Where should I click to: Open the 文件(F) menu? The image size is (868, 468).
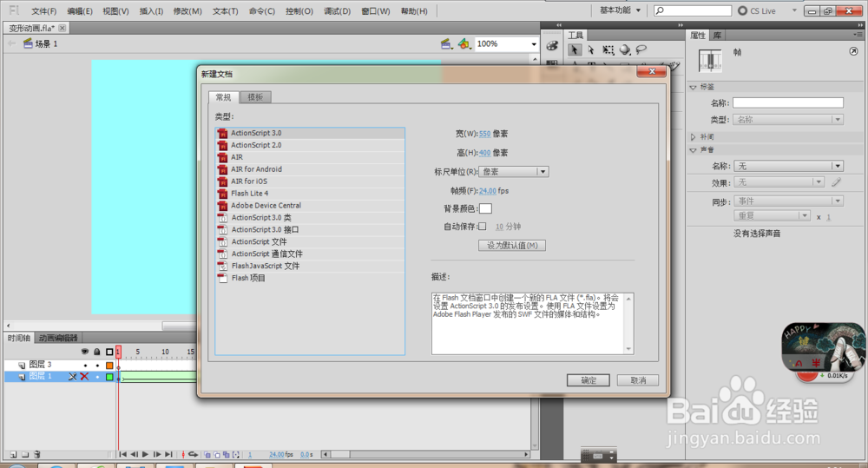43,11
